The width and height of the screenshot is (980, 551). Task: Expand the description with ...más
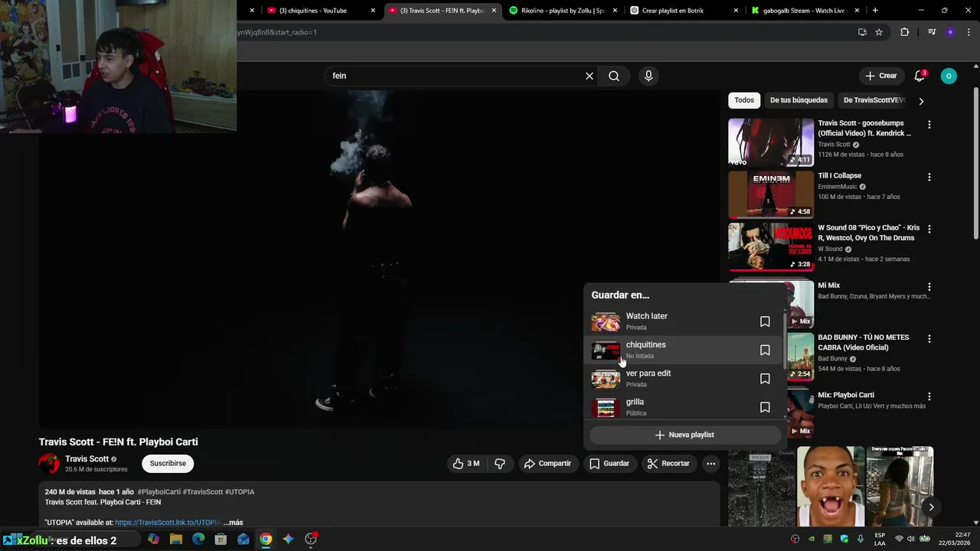tap(234, 523)
